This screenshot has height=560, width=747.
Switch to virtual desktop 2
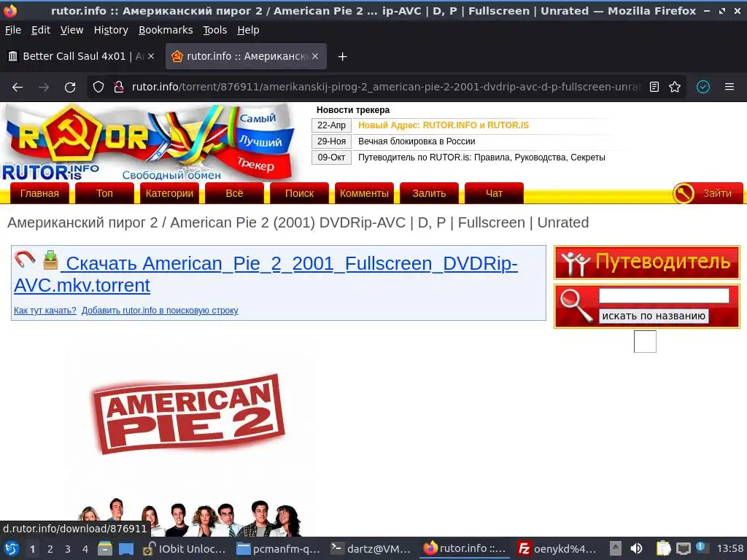50,549
